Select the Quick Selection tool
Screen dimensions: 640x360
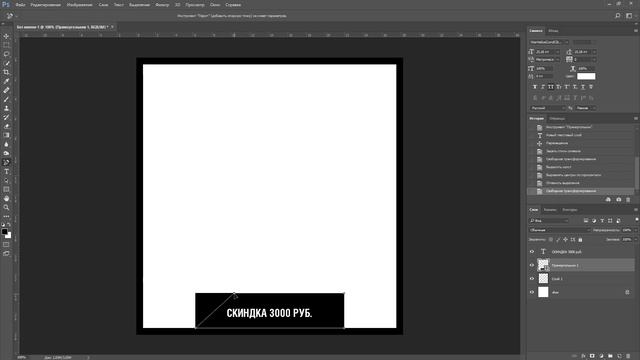[x=6, y=63]
